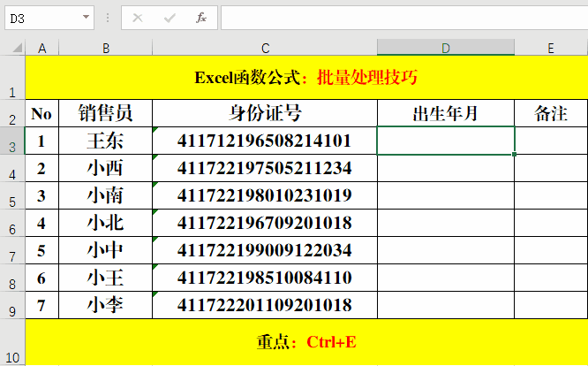Image resolution: width=588 pixels, height=366 pixels.
Task: Select row 9 header
Action: 12,305
